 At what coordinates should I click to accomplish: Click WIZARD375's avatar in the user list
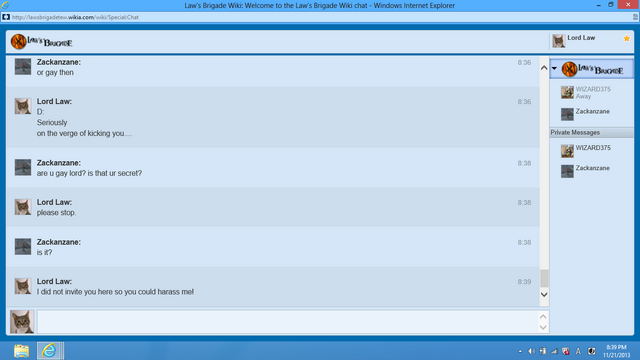coord(567,93)
